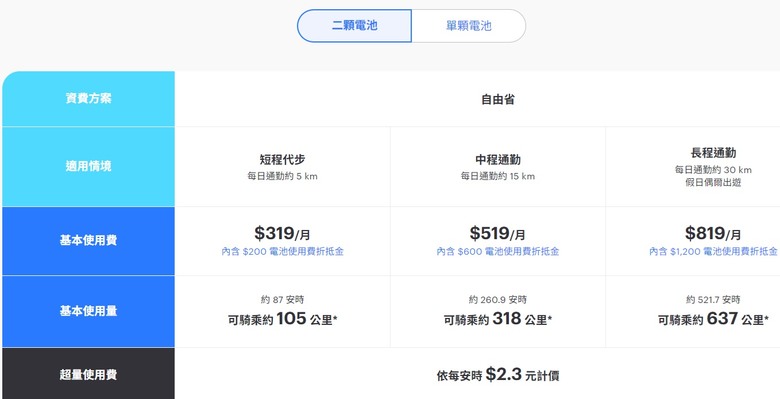Click the 適用情境 row header
Image resolution: width=780 pixels, height=399 pixels.
tap(89, 167)
